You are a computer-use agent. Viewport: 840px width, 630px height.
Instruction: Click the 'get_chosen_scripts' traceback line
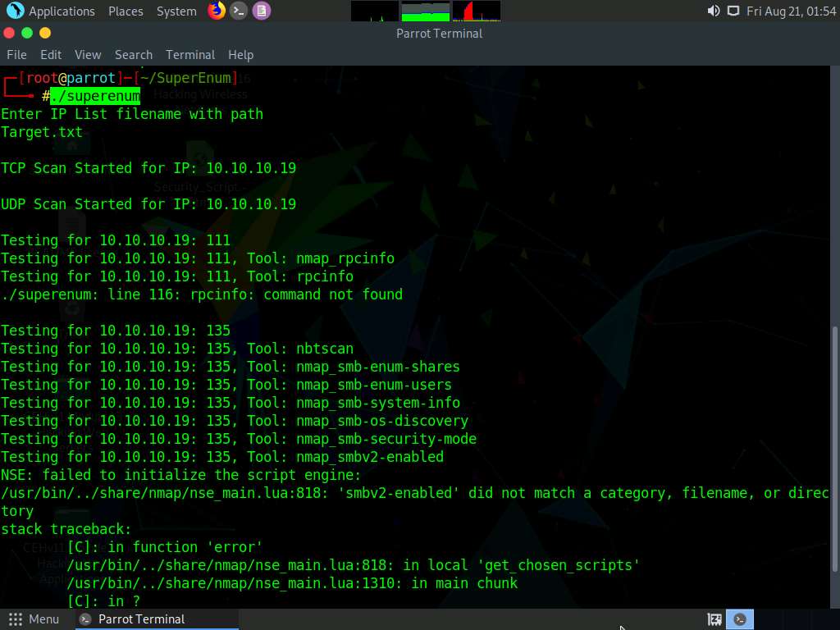click(x=353, y=565)
